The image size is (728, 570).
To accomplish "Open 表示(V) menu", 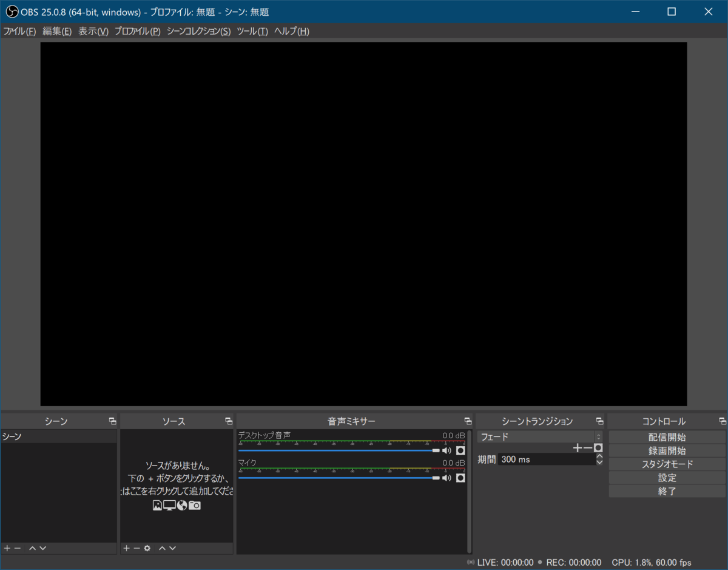I will (x=93, y=32).
